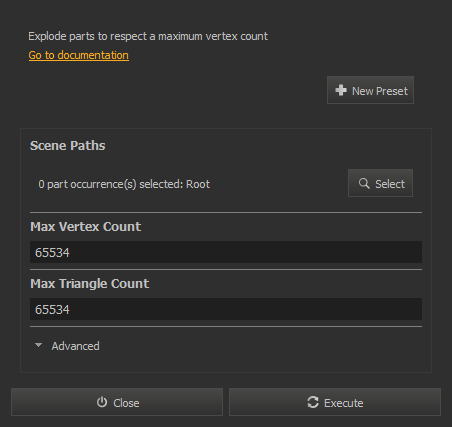Click the 'Explode parts' description text
This screenshot has width=452, height=427.
coord(148,36)
